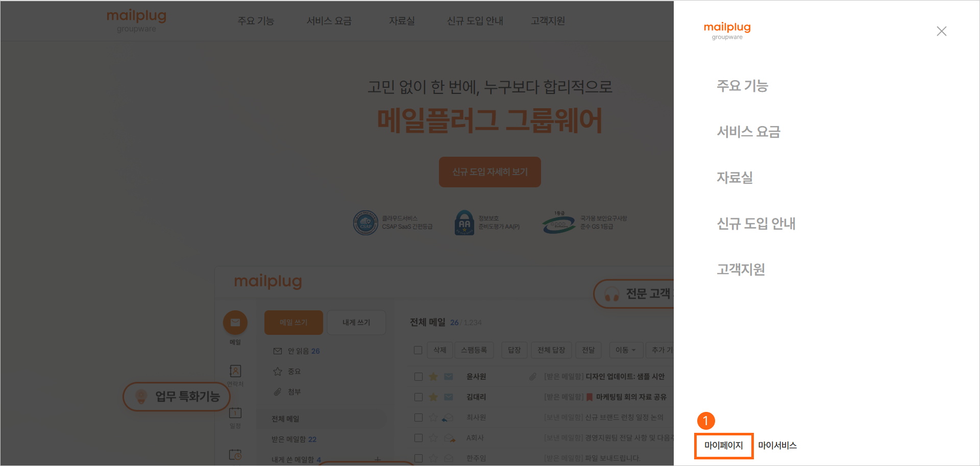Check the checkbox for 김대리 mail
The width and height of the screenshot is (980, 466).
[x=419, y=397]
